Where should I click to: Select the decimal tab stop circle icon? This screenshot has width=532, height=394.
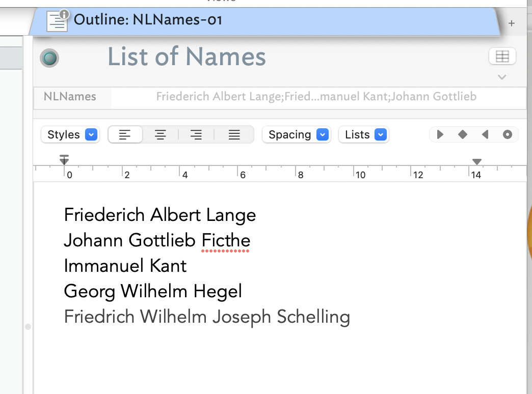(x=507, y=134)
